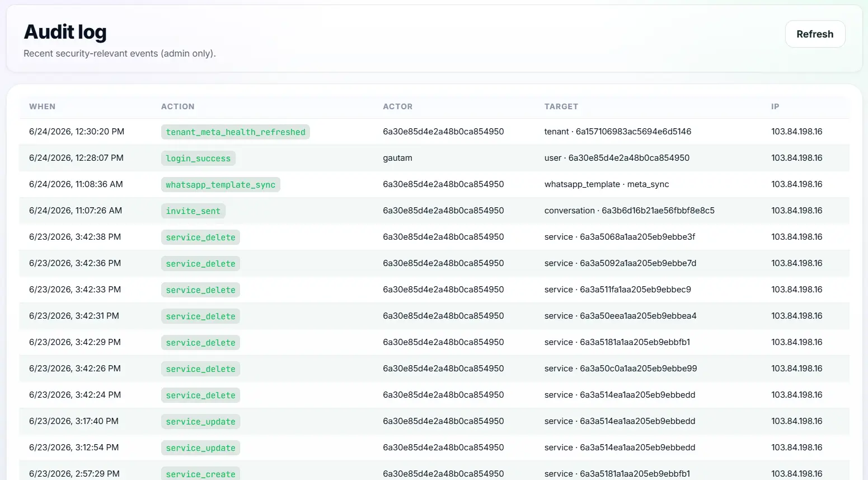Click actor ID in tenant_meta_health_refreshed row
The width and height of the screenshot is (868, 480).
pyautogui.click(x=443, y=132)
